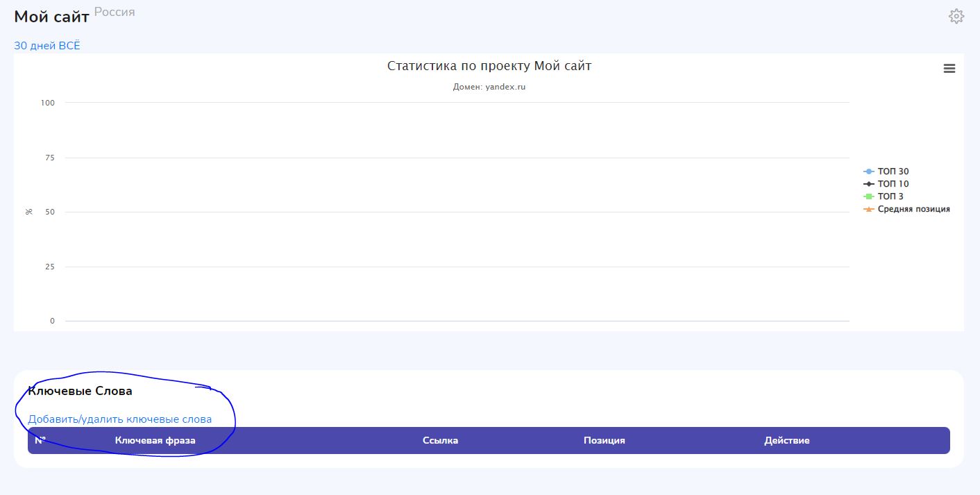The image size is (980, 495).
Task: Click the Ссылка column header
Action: click(440, 440)
